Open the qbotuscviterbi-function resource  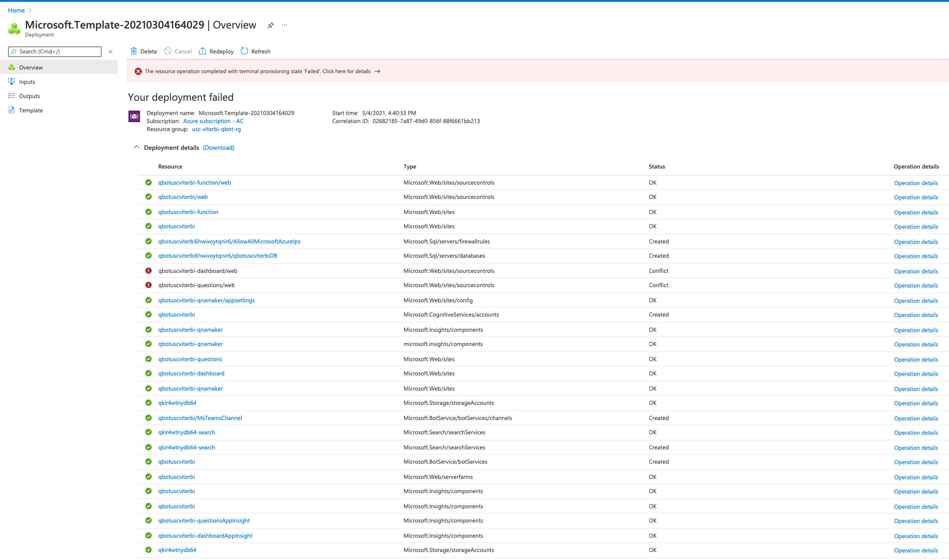pos(188,212)
